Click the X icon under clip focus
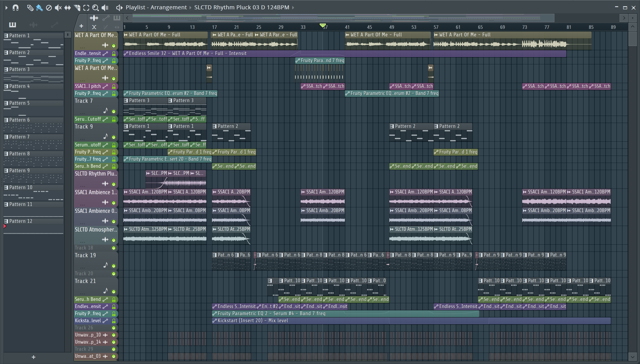Viewport: 640px width, 364px height. pos(94,27)
